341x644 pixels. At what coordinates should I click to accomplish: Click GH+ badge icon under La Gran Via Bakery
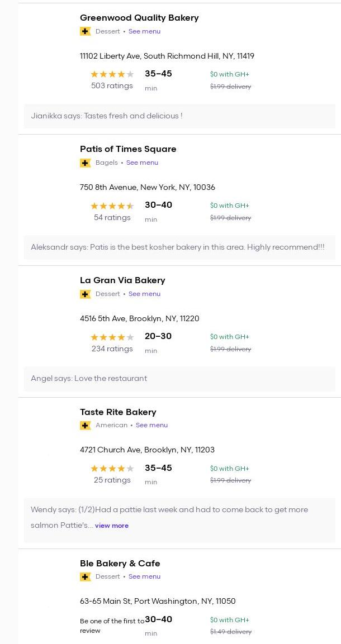tap(85, 294)
